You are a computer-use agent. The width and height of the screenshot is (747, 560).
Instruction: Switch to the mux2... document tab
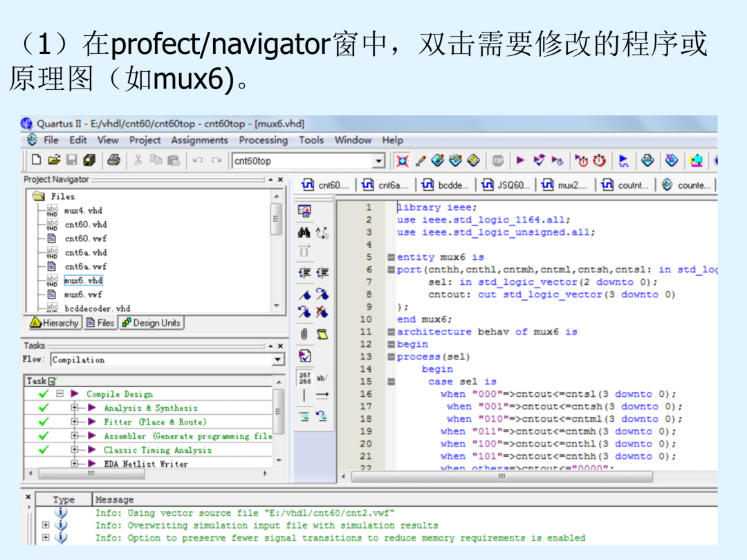565,185
